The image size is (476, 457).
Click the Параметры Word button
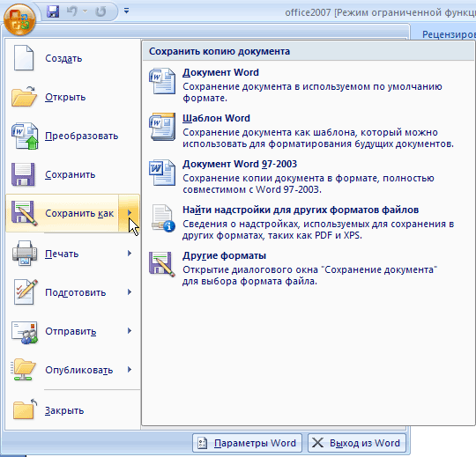click(247, 443)
